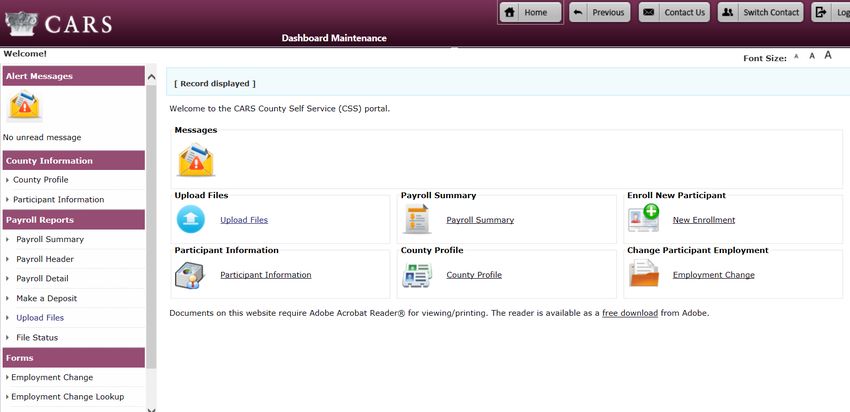
Task: Click Switch Contact button label
Action: 771,12
